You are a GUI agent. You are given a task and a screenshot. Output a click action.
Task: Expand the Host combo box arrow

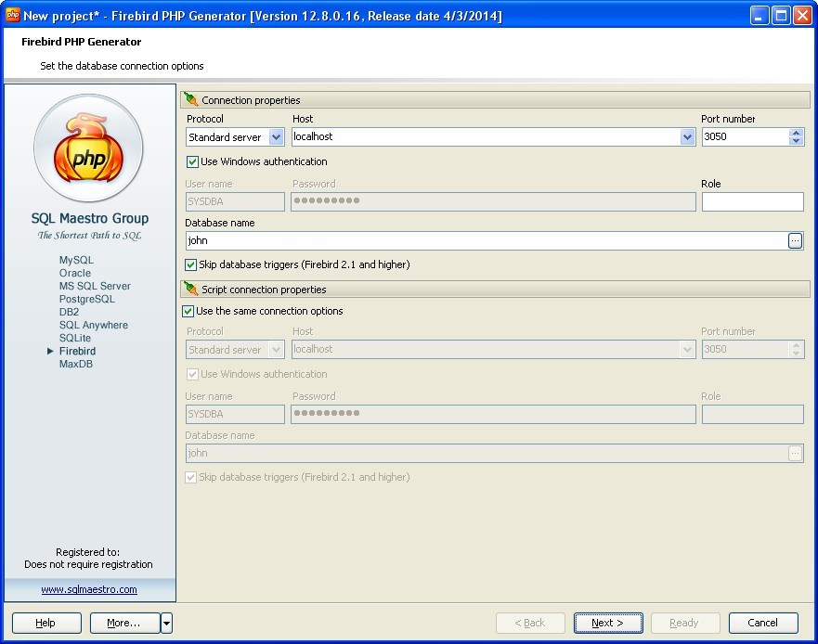point(688,136)
